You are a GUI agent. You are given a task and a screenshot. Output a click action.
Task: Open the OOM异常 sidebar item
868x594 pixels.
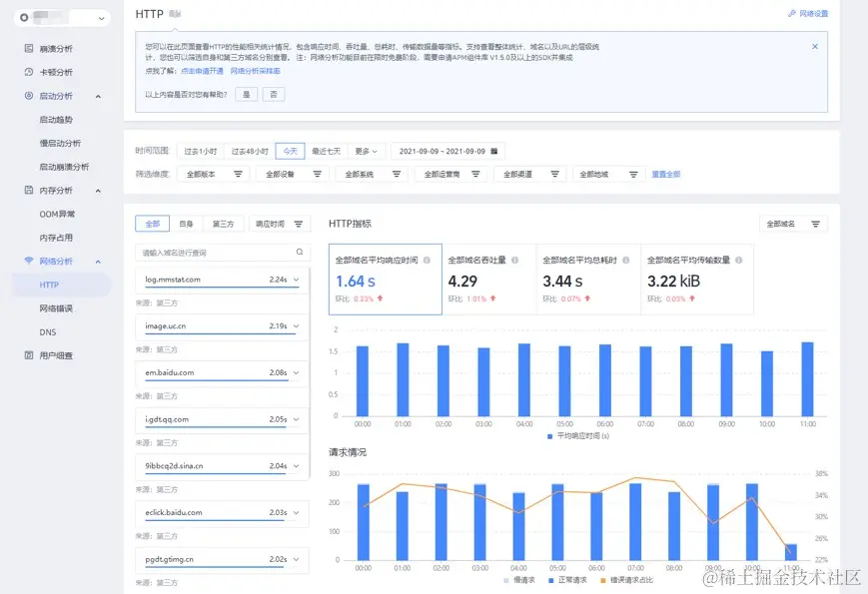pos(57,214)
